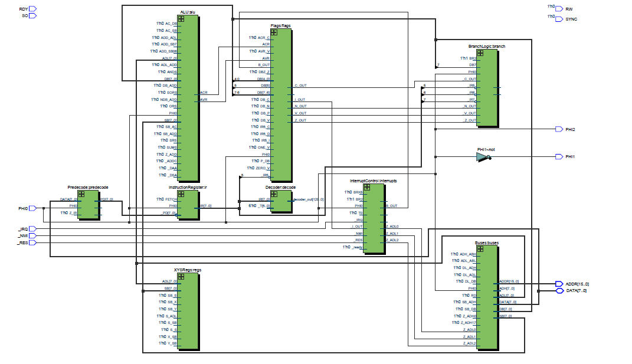632x364 pixels.
Task: Click the Predecode:predecode hierarchy icon
Action: coord(81,194)
